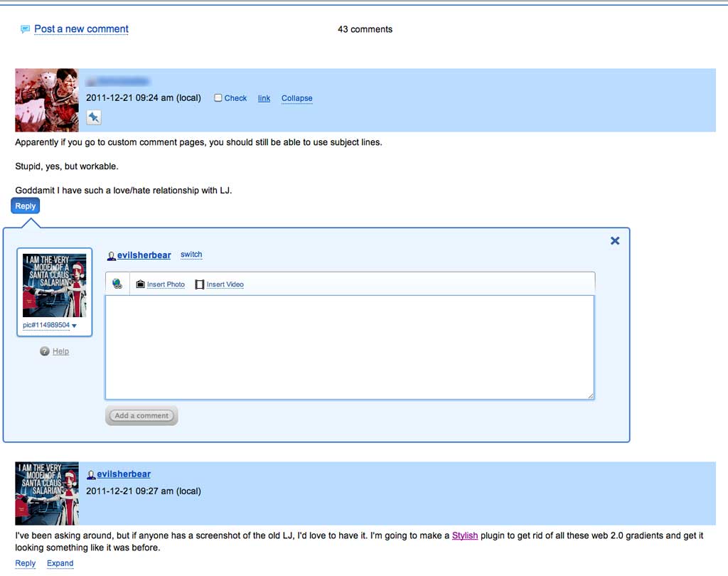Collapse the first comment thread

click(x=296, y=98)
